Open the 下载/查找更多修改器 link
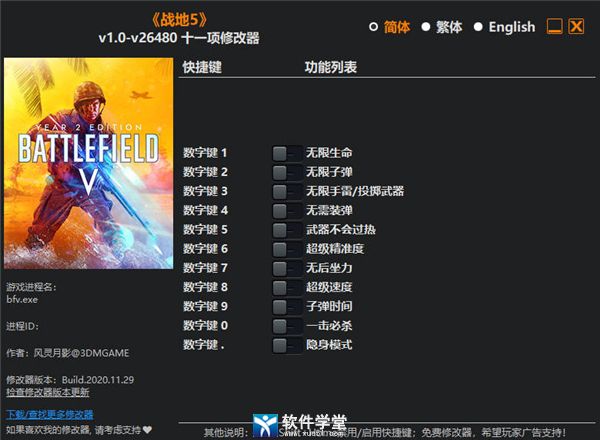This screenshot has height=440, width=600. pyautogui.click(x=50, y=414)
